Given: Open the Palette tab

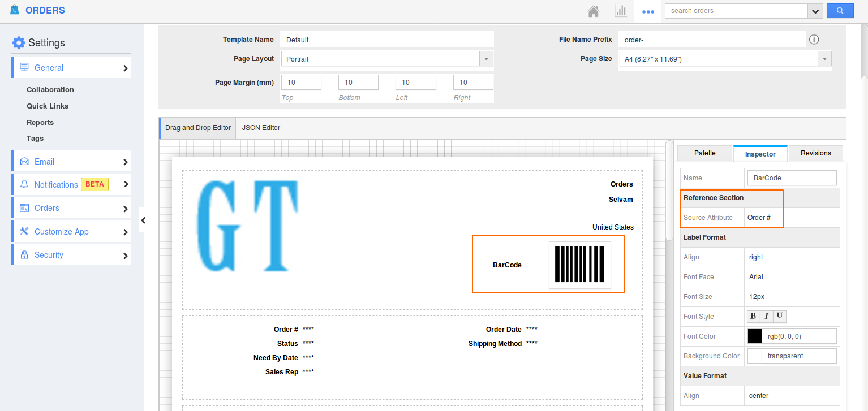Looking at the screenshot, I should point(704,153).
